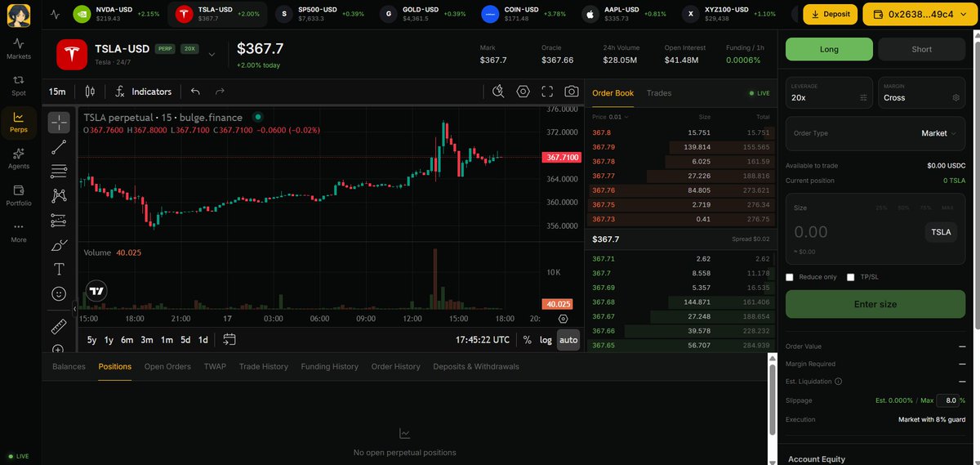Enable the Reduce only checkbox
The image size is (980, 465).
click(x=790, y=277)
